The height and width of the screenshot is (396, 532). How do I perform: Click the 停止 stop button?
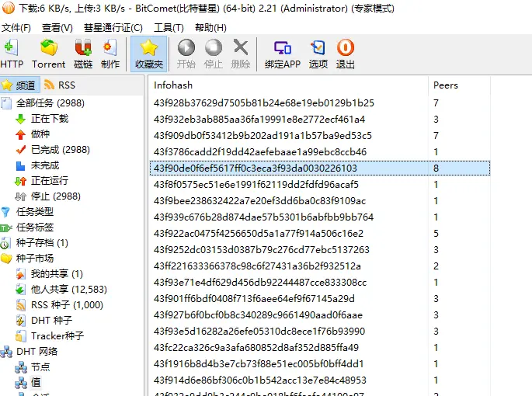tap(214, 54)
